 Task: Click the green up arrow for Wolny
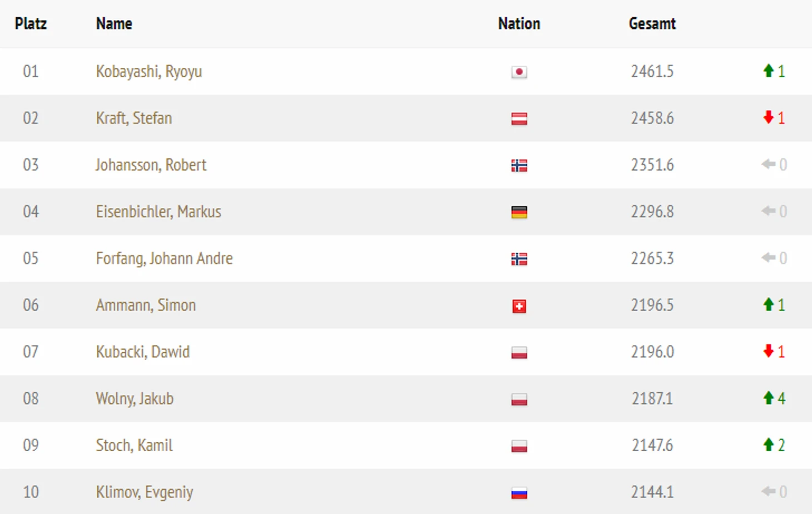[x=769, y=398]
